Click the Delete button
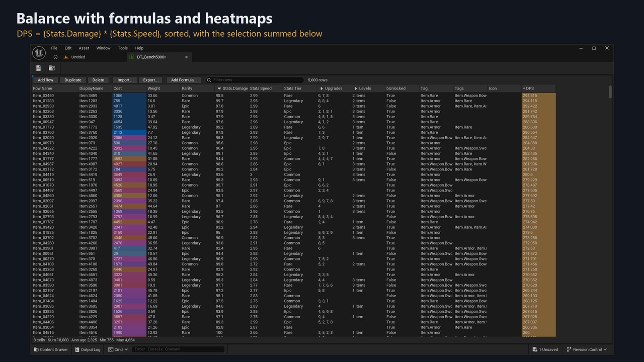Screen dimensions: 644x362 pyautogui.click(x=98, y=80)
